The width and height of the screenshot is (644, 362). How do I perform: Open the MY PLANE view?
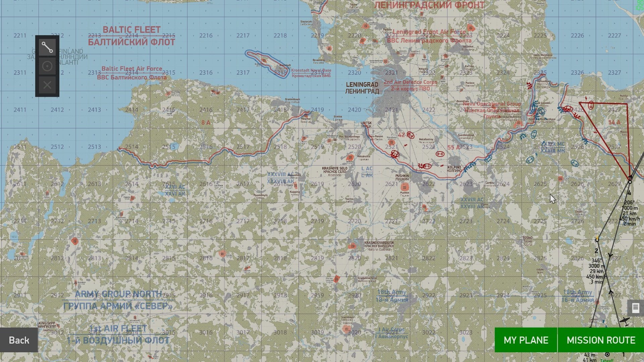point(526,340)
